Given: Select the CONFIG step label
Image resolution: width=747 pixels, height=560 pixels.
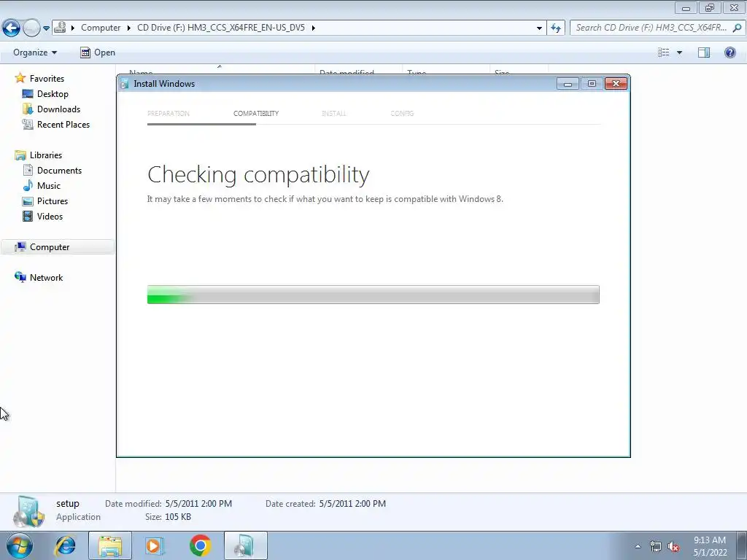Looking at the screenshot, I should (402, 113).
